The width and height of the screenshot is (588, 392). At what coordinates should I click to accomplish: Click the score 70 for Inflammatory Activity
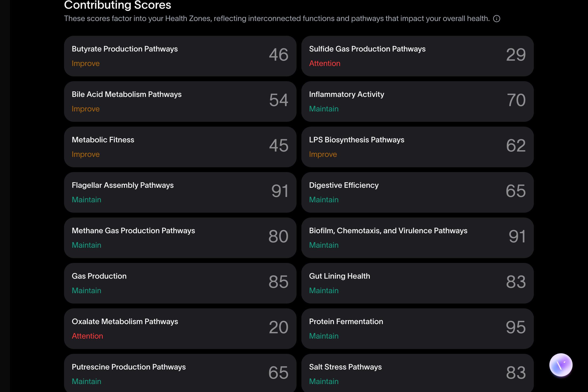point(516,100)
